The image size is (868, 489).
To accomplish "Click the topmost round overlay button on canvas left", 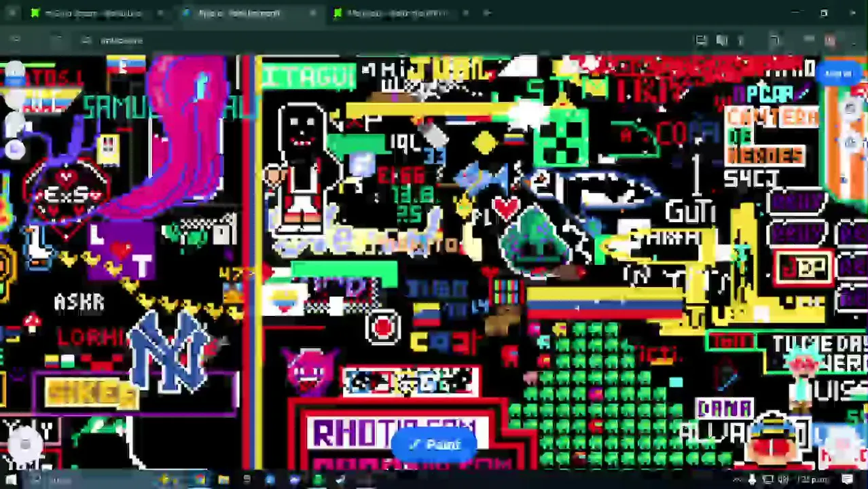I will tap(14, 71).
